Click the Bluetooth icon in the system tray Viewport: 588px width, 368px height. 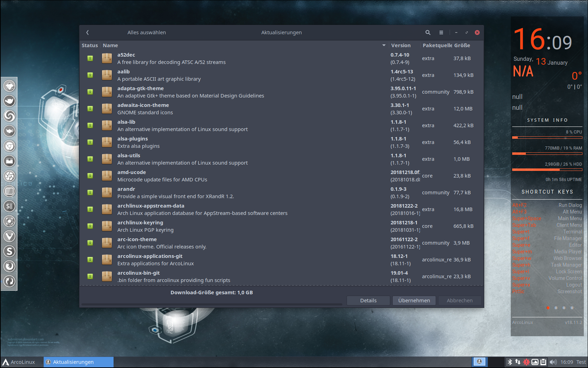click(510, 362)
